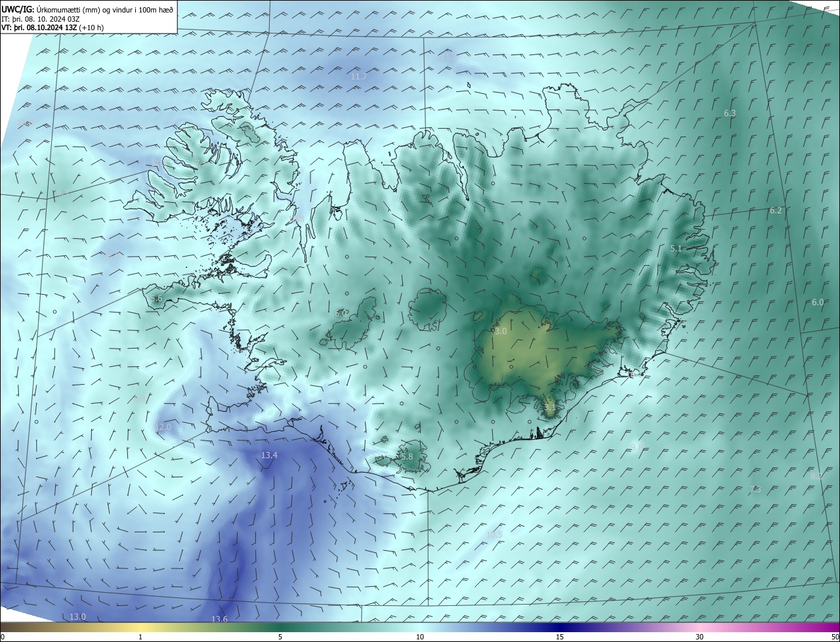Click the 5.6 value label on the map

pos(156,299)
